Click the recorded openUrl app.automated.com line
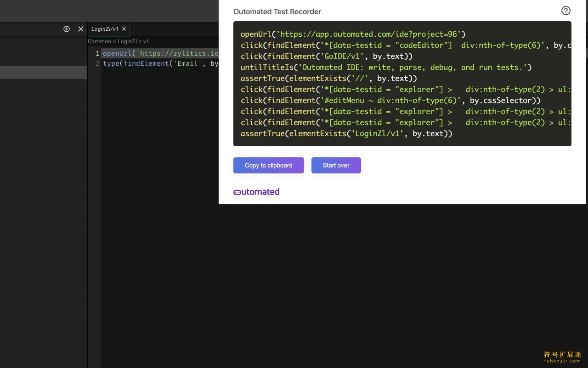Screen dimensions: 588x368 pyautogui.click(x=353, y=34)
